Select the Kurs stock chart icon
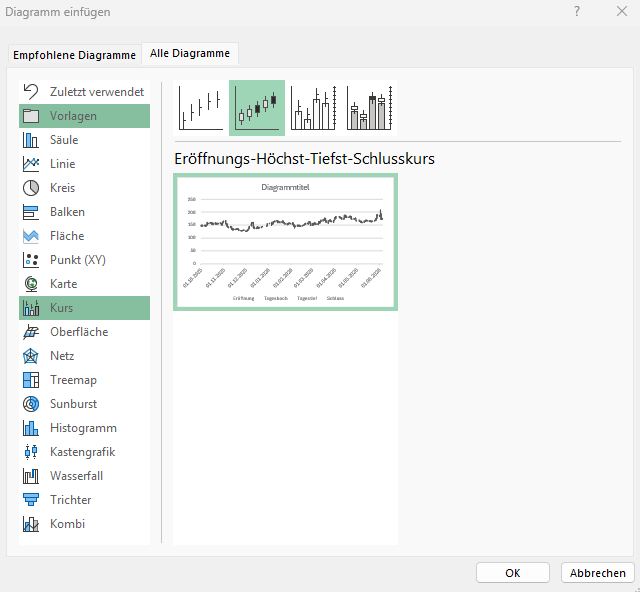 [x=31, y=308]
